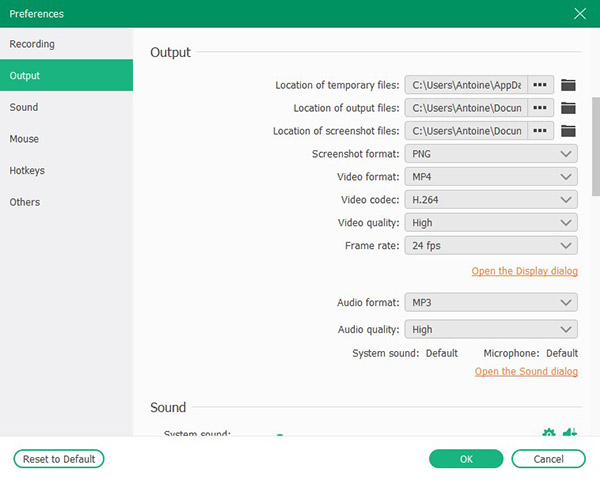Click the screenshot files path field
This screenshot has height=483, width=600.
(x=466, y=131)
